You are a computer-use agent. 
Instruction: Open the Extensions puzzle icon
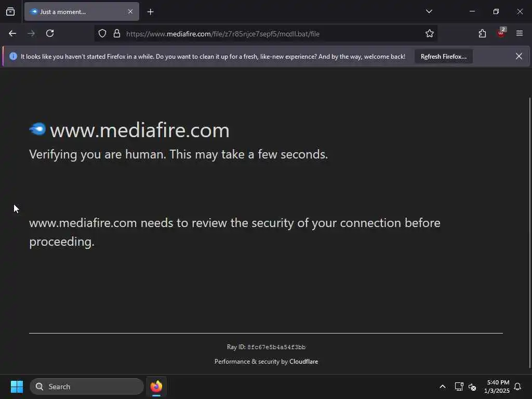pyautogui.click(x=482, y=33)
